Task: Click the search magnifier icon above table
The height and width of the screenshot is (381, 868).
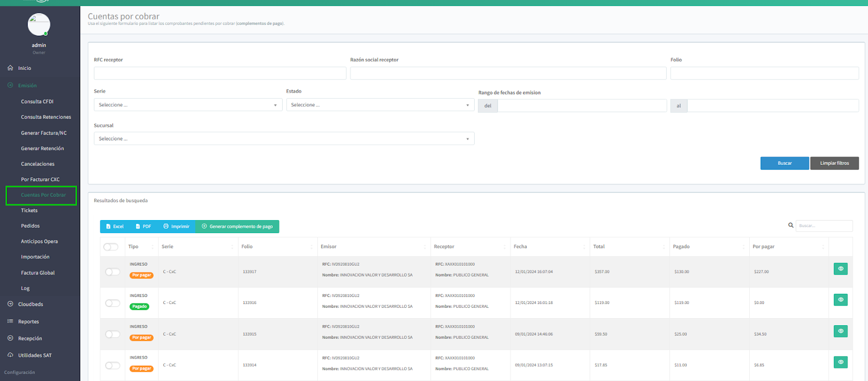Action: click(791, 225)
